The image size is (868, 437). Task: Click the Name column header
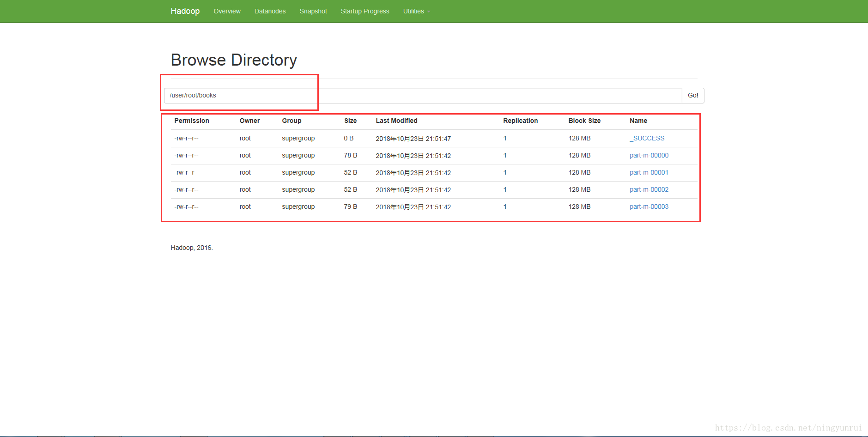pyautogui.click(x=638, y=121)
